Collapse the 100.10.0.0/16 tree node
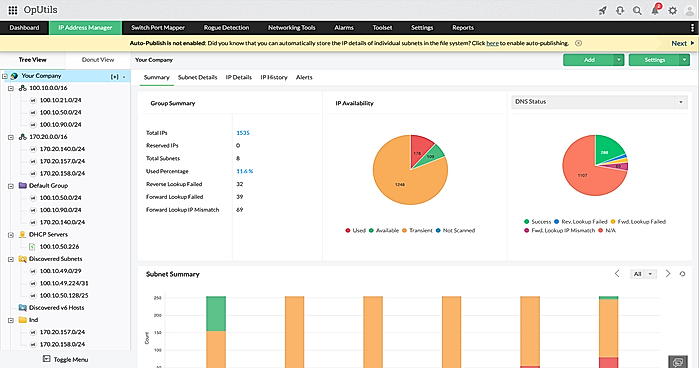 tap(11, 88)
